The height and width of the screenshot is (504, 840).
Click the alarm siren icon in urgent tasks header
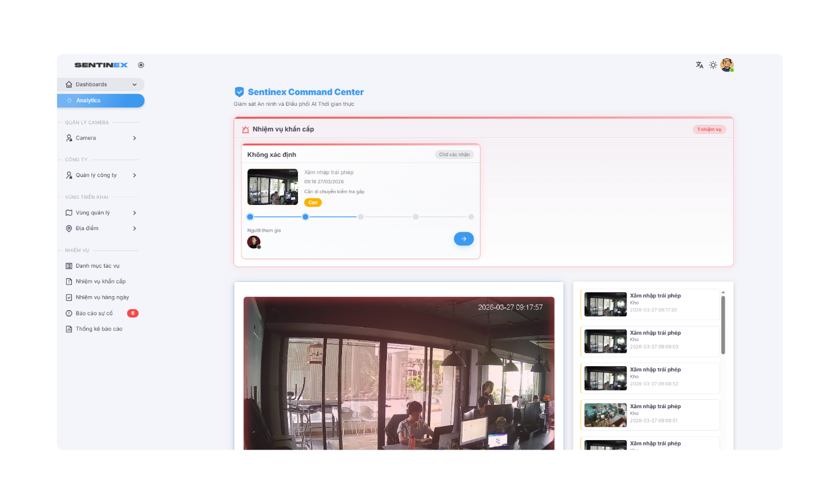[x=245, y=129]
